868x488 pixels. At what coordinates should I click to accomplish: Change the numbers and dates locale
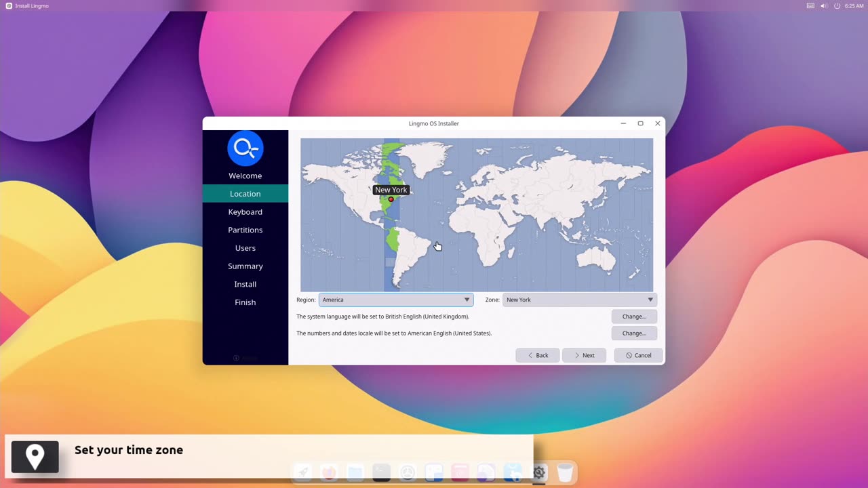[634, 333]
